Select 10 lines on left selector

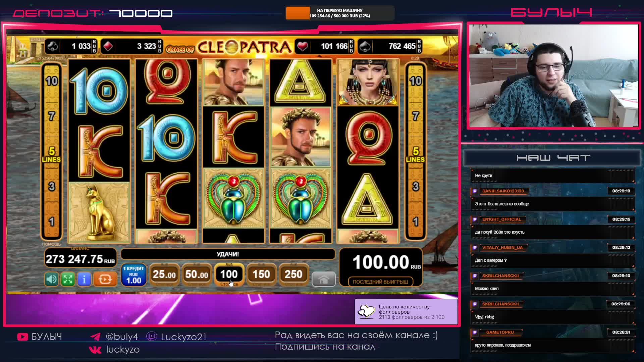click(x=52, y=81)
